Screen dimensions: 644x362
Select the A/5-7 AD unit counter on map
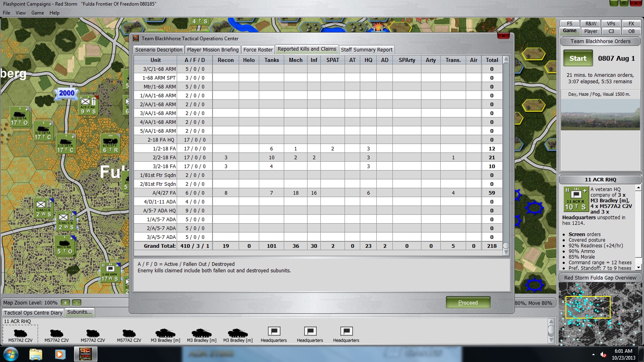(x=88, y=105)
